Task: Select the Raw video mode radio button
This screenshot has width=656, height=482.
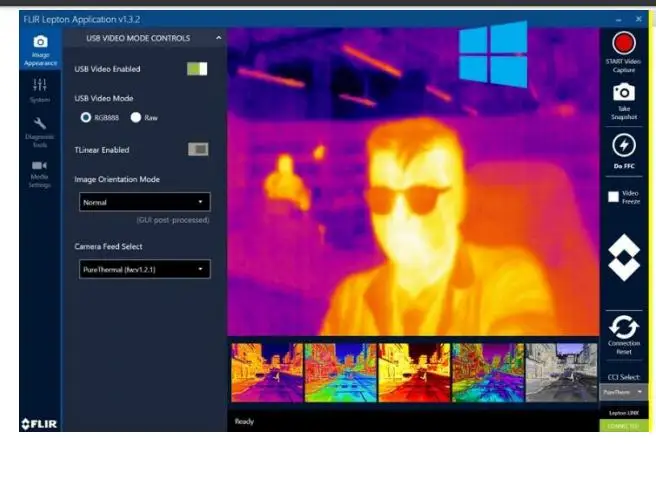Action: pyautogui.click(x=136, y=118)
